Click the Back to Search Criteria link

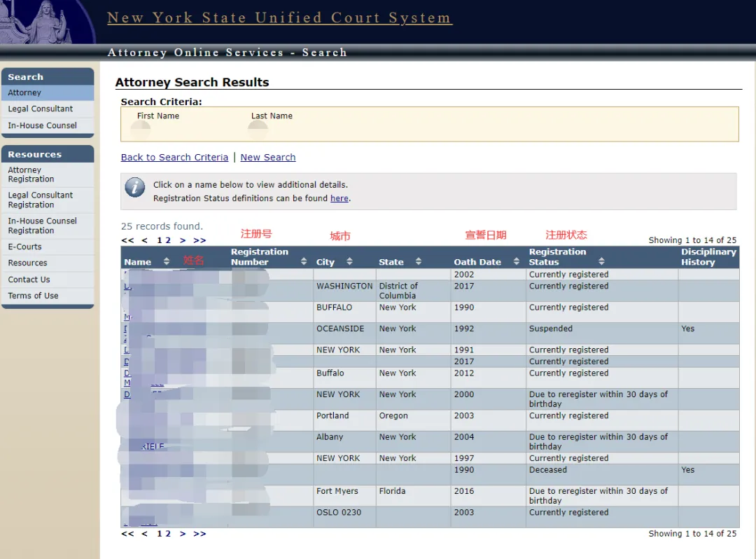(174, 157)
